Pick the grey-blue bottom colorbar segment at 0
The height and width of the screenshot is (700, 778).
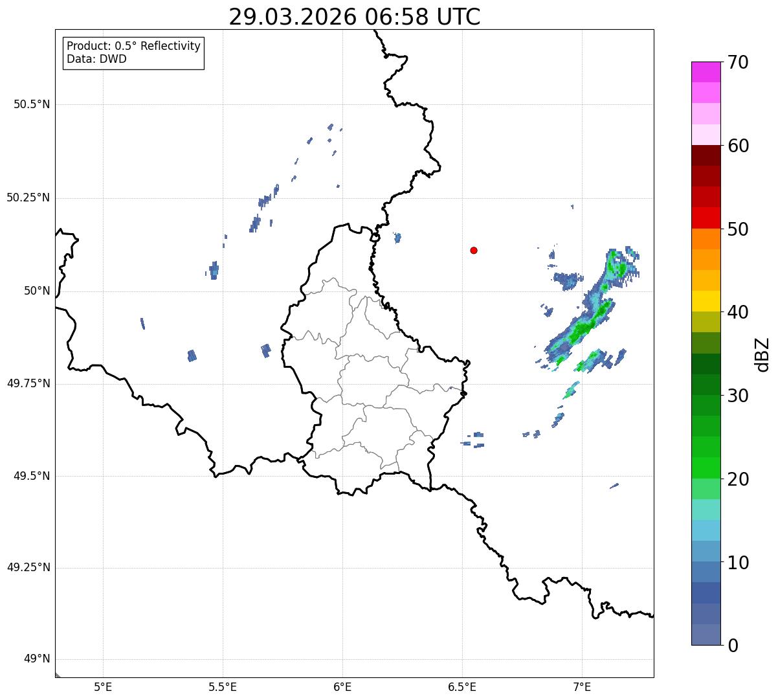click(706, 635)
